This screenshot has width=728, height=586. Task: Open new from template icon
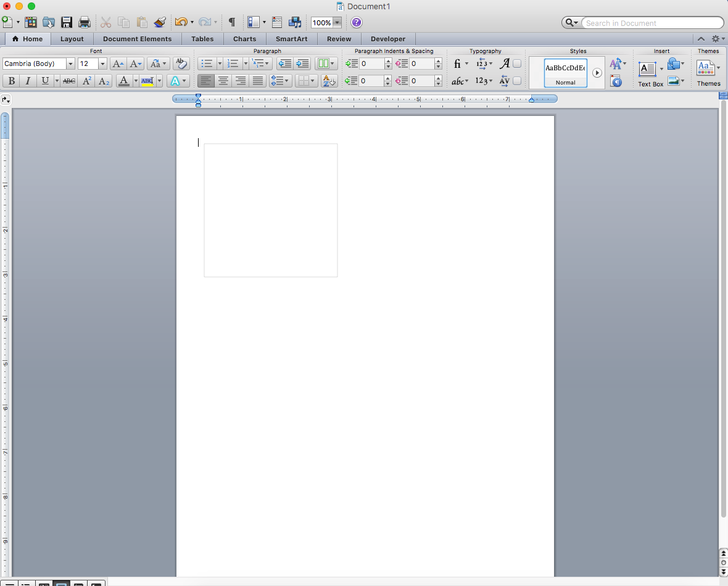[x=31, y=22]
